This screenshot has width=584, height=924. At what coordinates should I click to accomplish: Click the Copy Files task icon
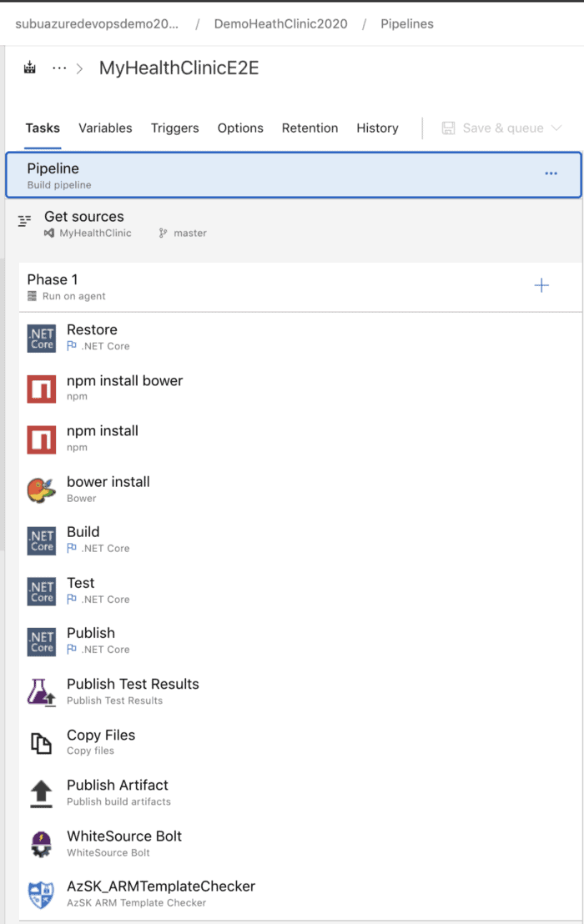click(41, 743)
